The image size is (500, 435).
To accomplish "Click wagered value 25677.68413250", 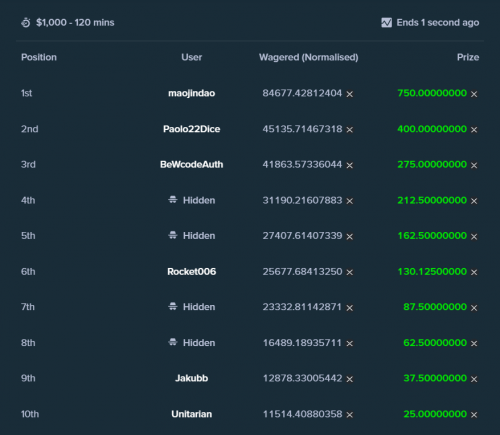I will (302, 271).
